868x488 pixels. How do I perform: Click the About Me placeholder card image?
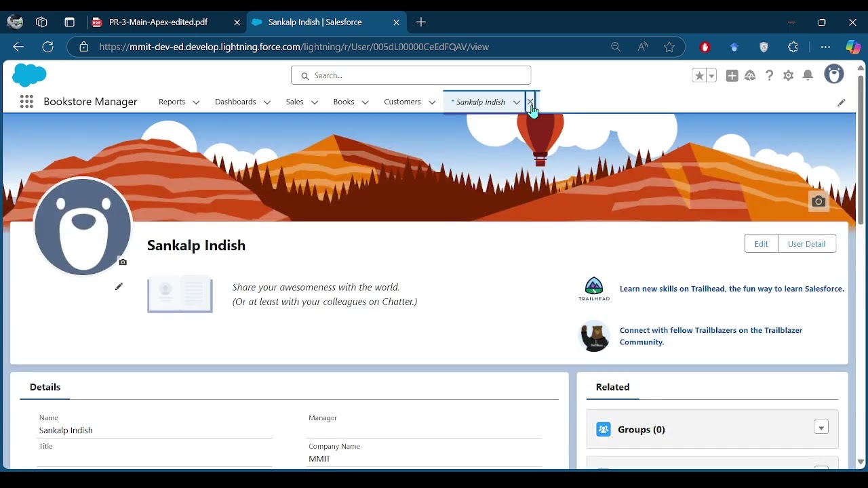[x=180, y=294]
